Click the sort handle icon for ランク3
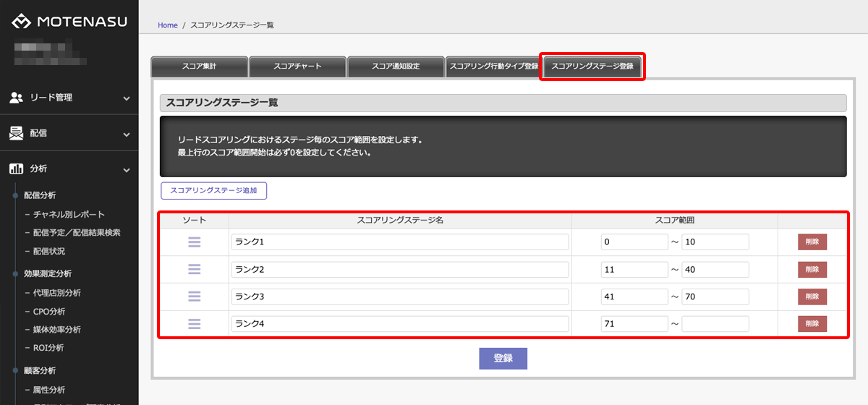The height and width of the screenshot is (405, 868). (x=194, y=296)
